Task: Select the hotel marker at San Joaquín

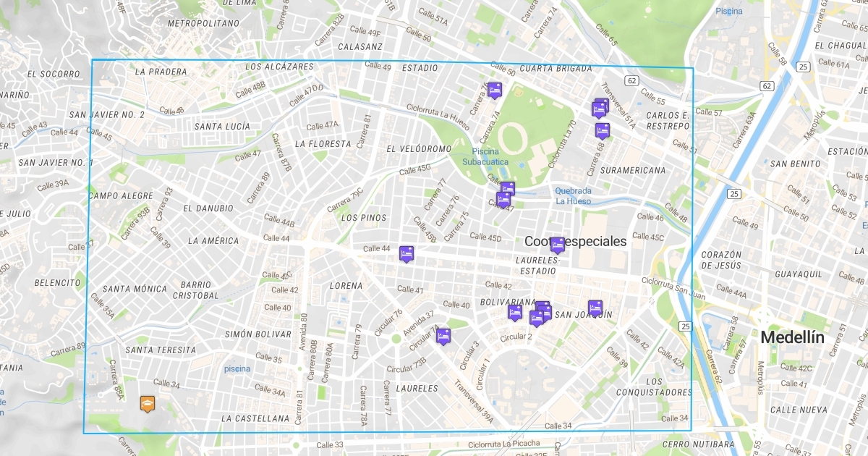Action: coord(595,308)
